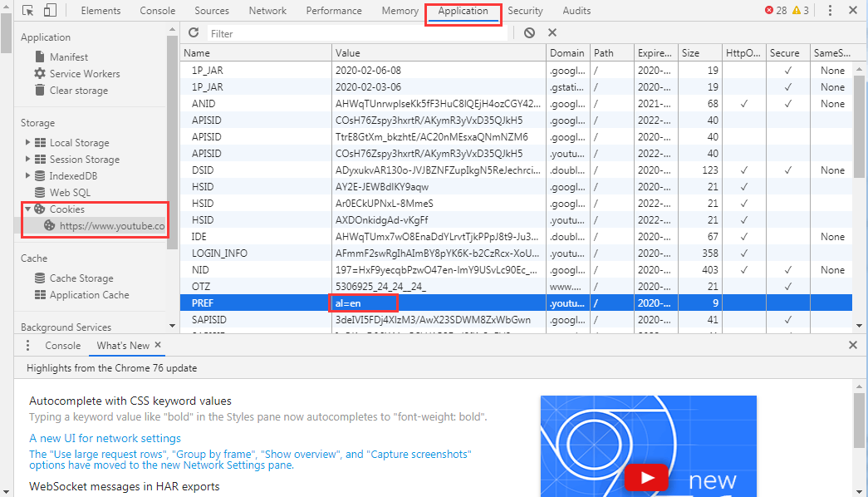Select the ANID cookie row
This screenshot has width=868, height=497.
tap(516, 104)
